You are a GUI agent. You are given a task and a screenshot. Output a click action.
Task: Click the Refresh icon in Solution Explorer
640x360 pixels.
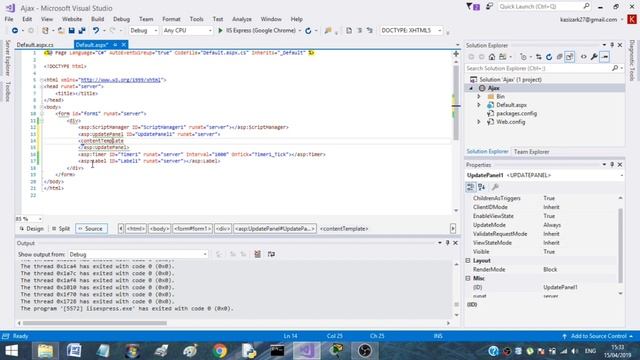coord(549,57)
